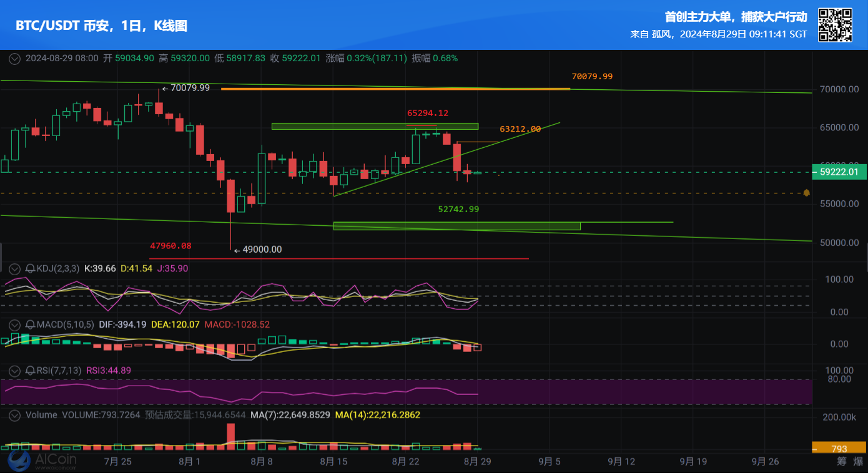Collapse the RSI indicator panel
Image resolution: width=868 pixels, height=473 pixels.
[14, 371]
